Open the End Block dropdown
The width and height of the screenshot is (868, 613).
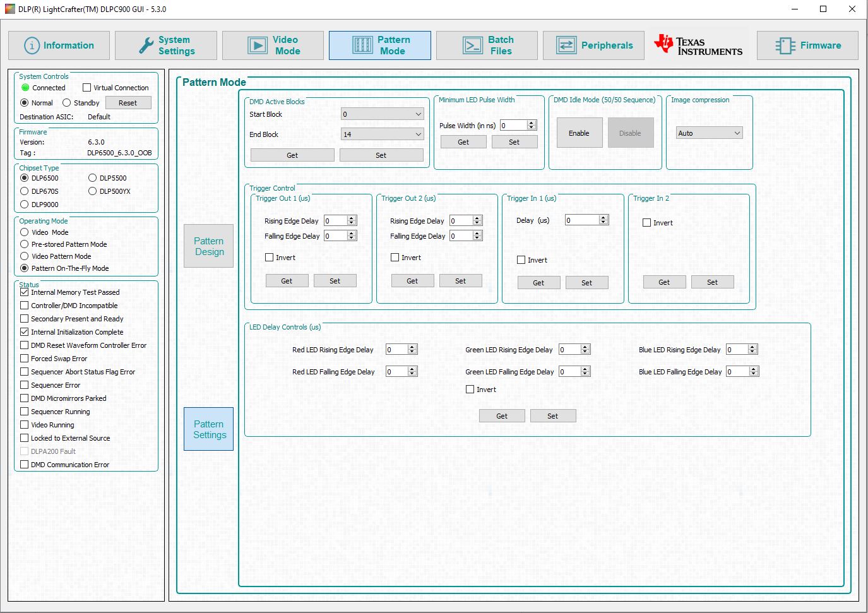tap(382, 134)
